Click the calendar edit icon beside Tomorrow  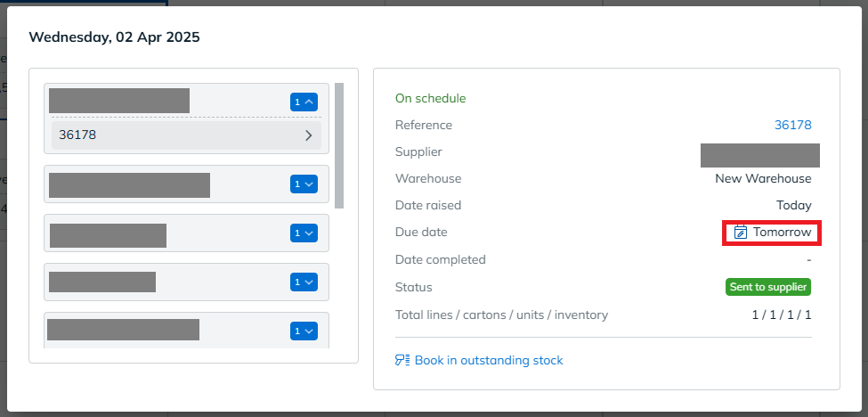click(x=740, y=232)
